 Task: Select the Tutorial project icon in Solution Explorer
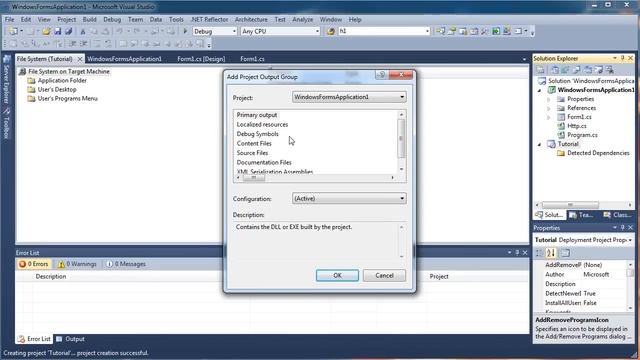point(551,144)
